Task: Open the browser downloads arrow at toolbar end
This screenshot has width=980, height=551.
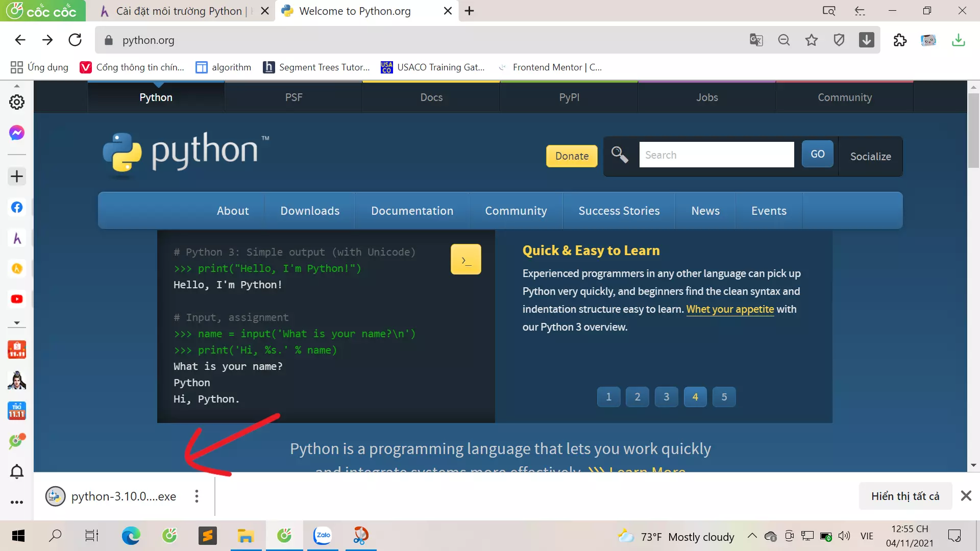Action: (x=959, y=40)
